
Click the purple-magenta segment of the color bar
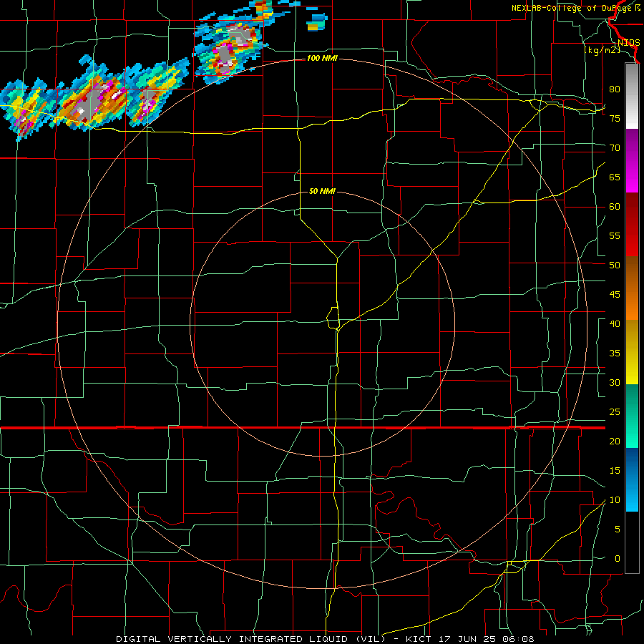coord(632,160)
